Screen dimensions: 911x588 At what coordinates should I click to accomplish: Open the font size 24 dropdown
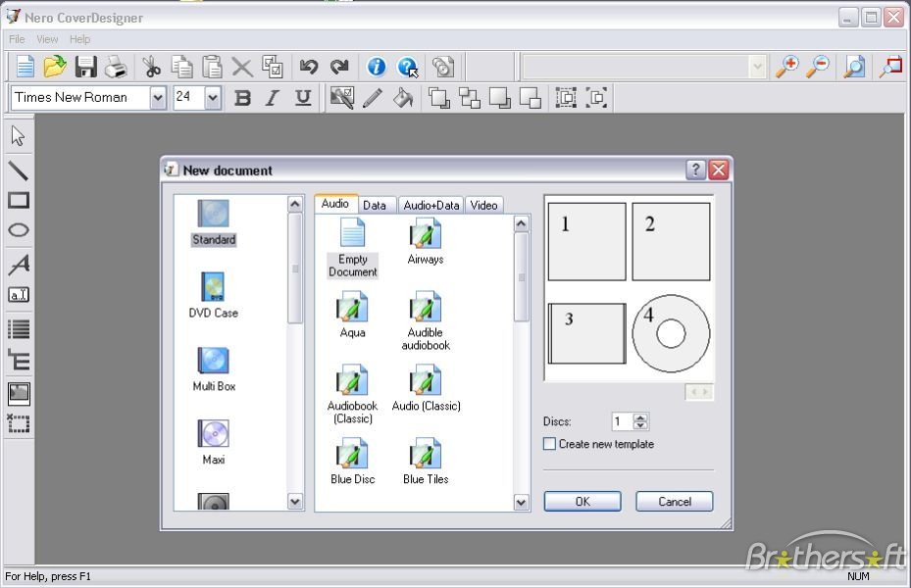point(213,98)
